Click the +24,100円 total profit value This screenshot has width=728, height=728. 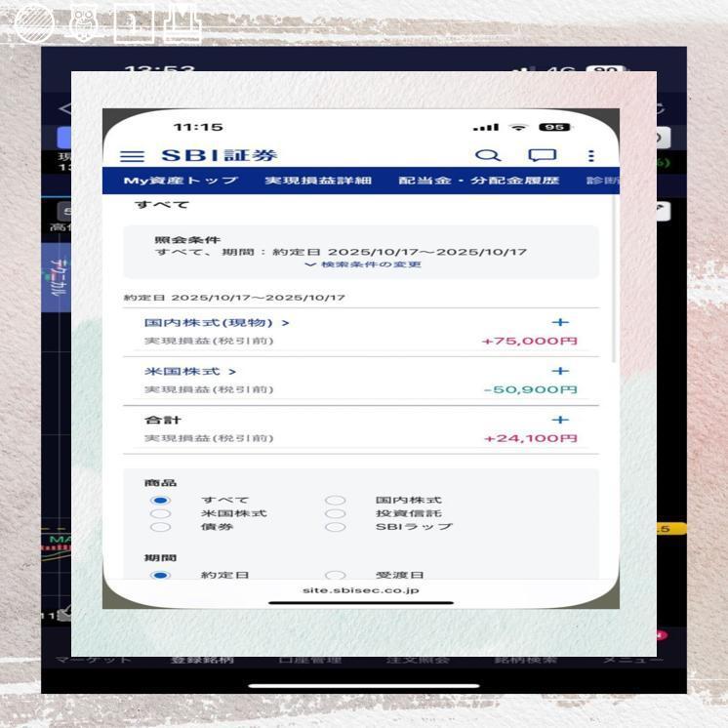coord(530,438)
